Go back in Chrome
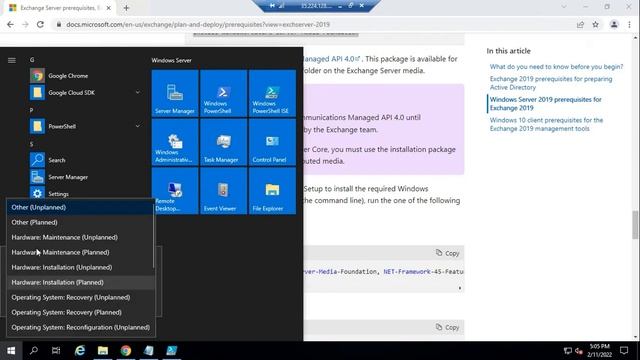Image resolution: width=640 pixels, height=360 pixels. pyautogui.click(x=11, y=24)
